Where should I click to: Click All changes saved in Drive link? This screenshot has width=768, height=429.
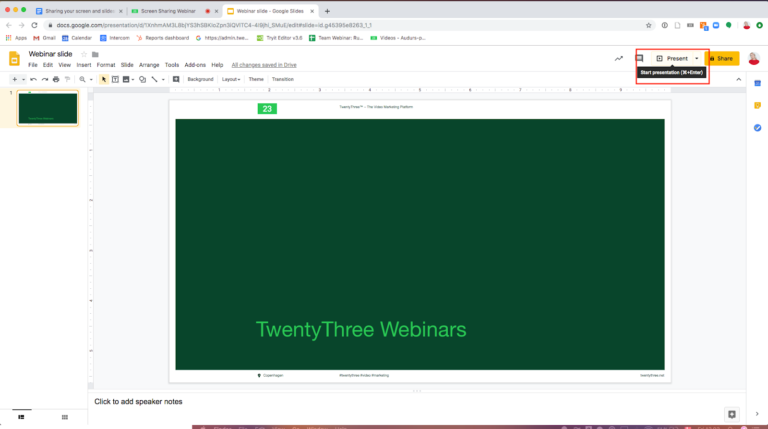click(264, 65)
